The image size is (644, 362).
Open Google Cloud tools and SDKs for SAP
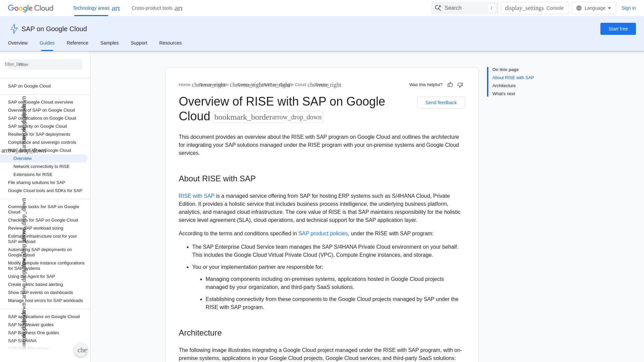pyautogui.click(x=45, y=191)
